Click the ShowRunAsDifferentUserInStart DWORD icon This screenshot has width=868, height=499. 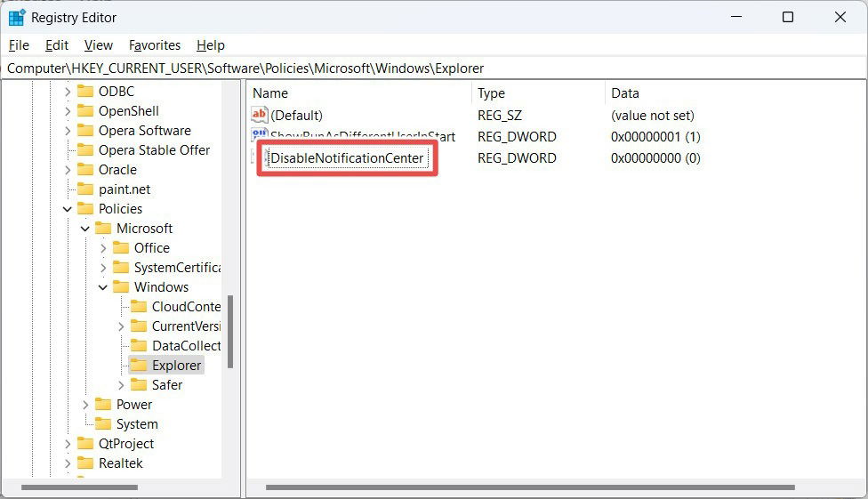pyautogui.click(x=260, y=136)
